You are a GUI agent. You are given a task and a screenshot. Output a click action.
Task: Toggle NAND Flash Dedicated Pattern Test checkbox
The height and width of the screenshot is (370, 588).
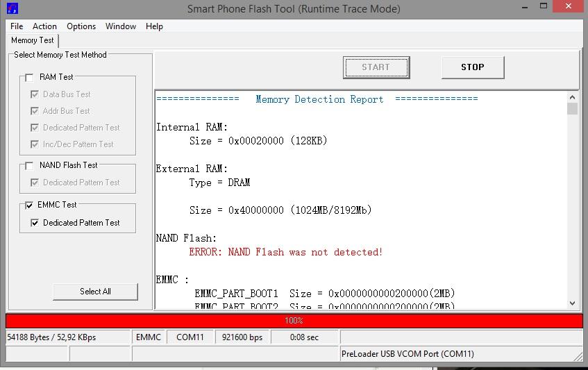(x=35, y=183)
